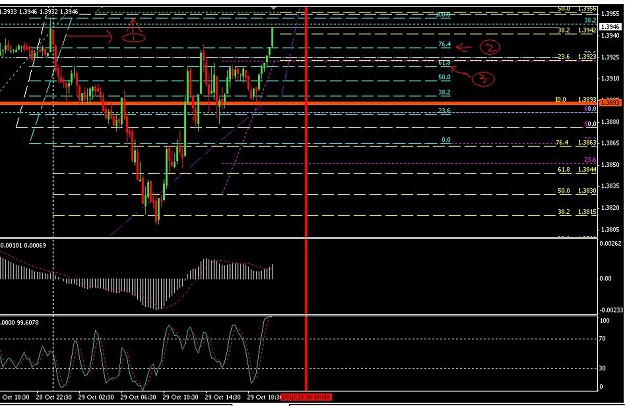Click the 1.3880 price scale value
625x406 pixels.
[x=610, y=122]
